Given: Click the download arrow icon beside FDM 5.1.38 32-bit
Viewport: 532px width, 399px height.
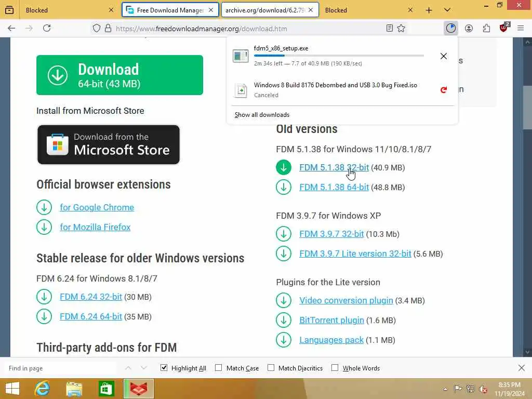Looking at the screenshot, I should (x=284, y=167).
